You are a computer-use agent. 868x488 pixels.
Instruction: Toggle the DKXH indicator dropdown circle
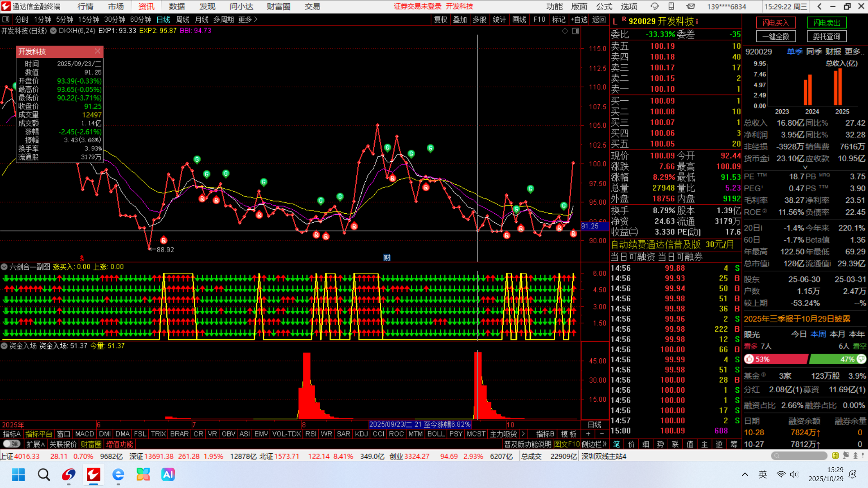coord(53,31)
